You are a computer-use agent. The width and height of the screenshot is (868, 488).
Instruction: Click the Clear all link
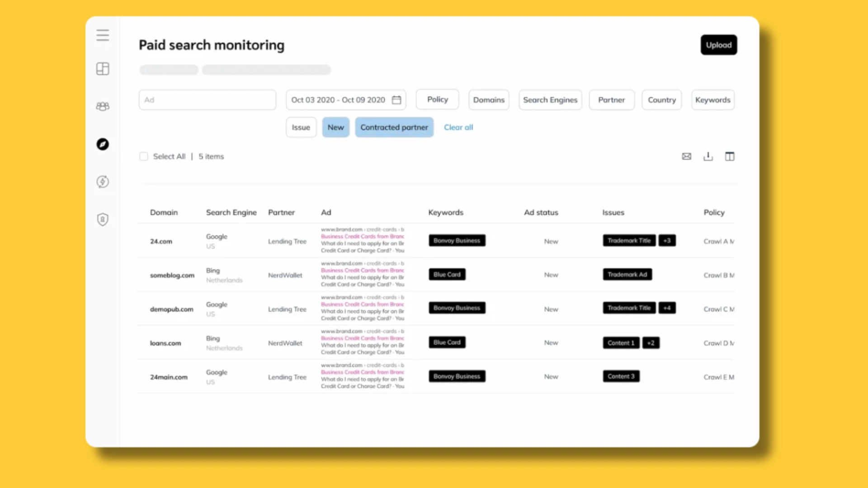[x=458, y=127]
